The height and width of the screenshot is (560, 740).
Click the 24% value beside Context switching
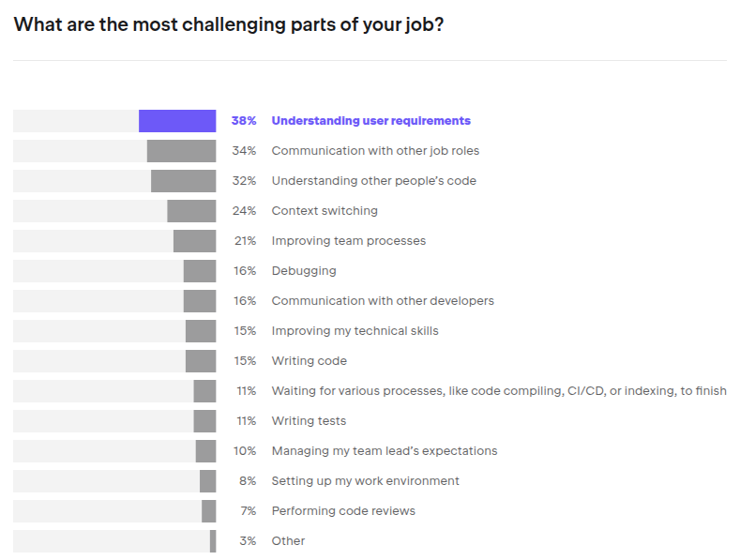click(244, 211)
